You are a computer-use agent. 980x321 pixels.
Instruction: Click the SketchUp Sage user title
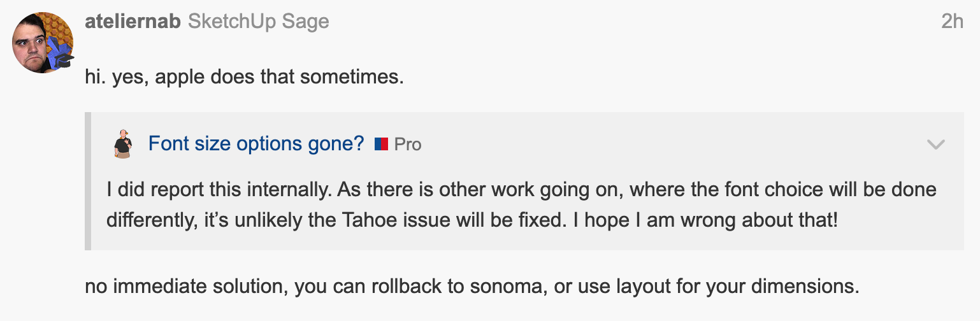click(x=259, y=21)
